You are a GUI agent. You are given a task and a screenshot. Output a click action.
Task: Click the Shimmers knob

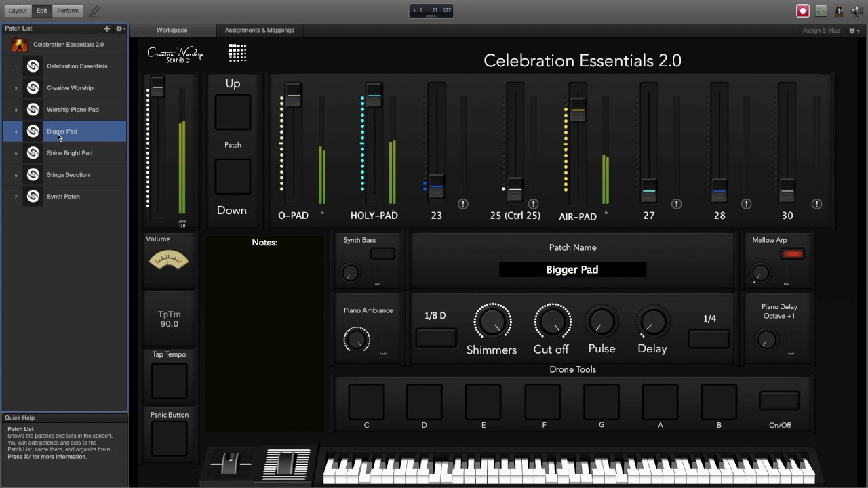pos(492,321)
